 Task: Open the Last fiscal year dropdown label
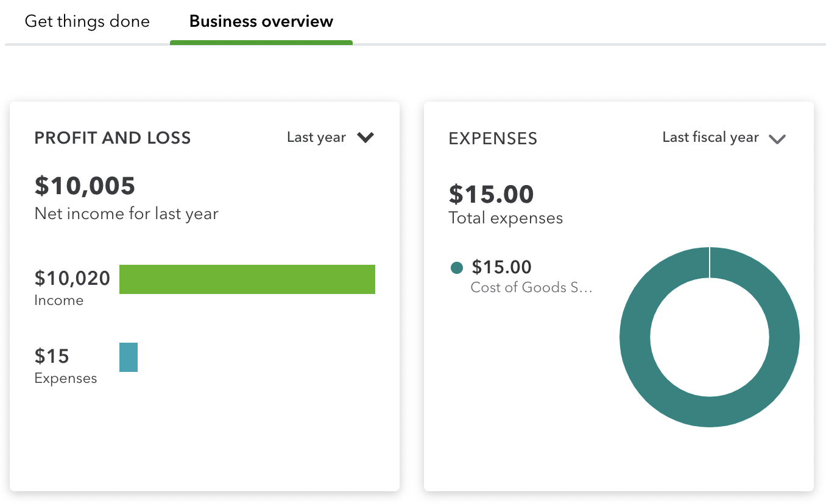(710, 138)
